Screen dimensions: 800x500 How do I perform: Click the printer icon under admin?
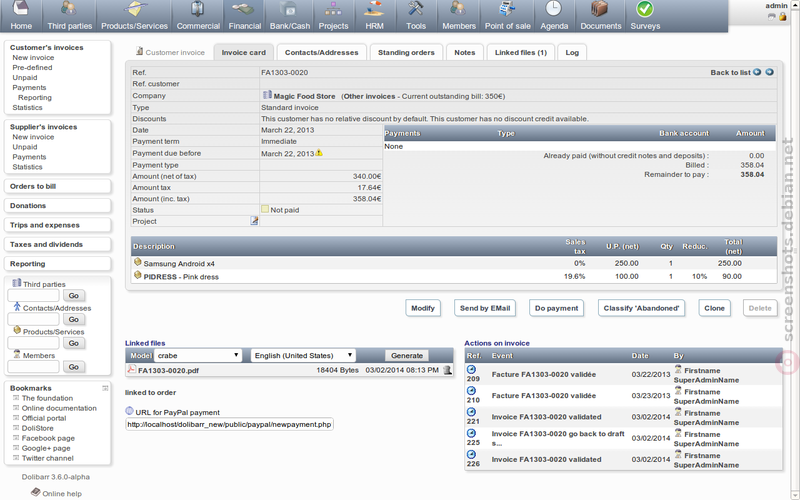coord(771,16)
